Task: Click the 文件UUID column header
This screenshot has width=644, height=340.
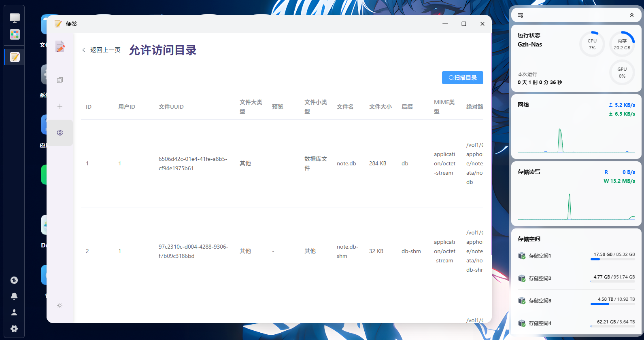Action: coord(171,107)
